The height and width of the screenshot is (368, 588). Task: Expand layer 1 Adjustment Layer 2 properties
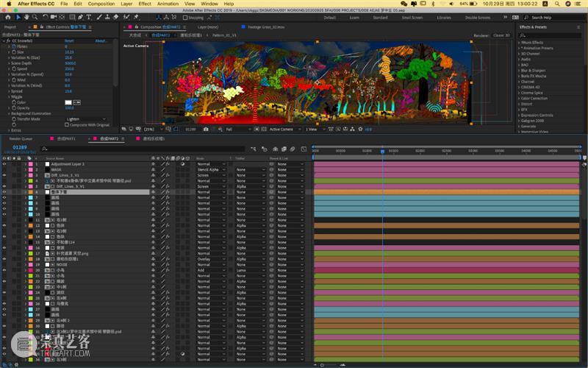point(26,164)
